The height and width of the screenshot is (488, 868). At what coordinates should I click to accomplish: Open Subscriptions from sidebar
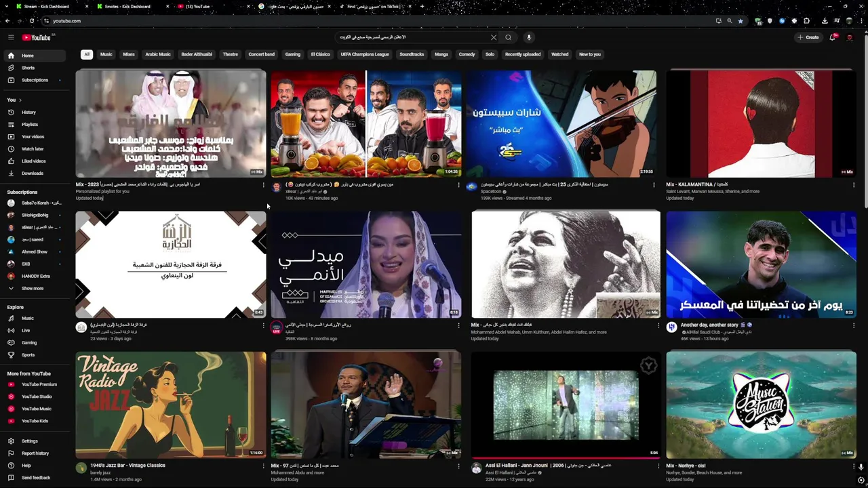(x=35, y=80)
